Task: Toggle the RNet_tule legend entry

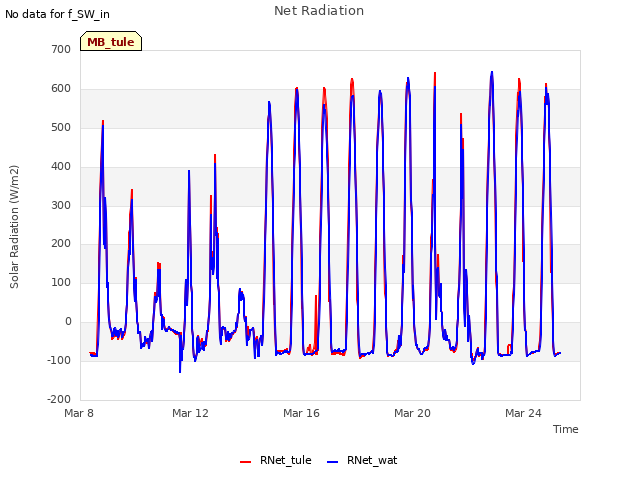Action: (276, 460)
